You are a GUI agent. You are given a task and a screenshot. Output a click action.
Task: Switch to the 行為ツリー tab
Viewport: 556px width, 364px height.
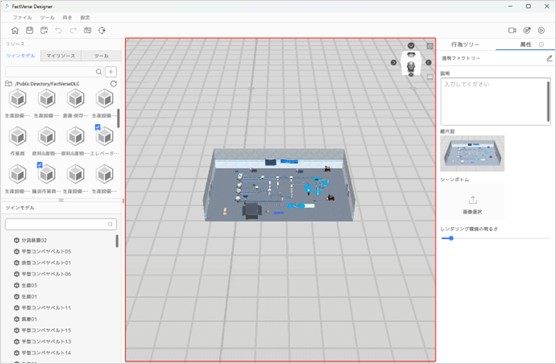pos(465,44)
